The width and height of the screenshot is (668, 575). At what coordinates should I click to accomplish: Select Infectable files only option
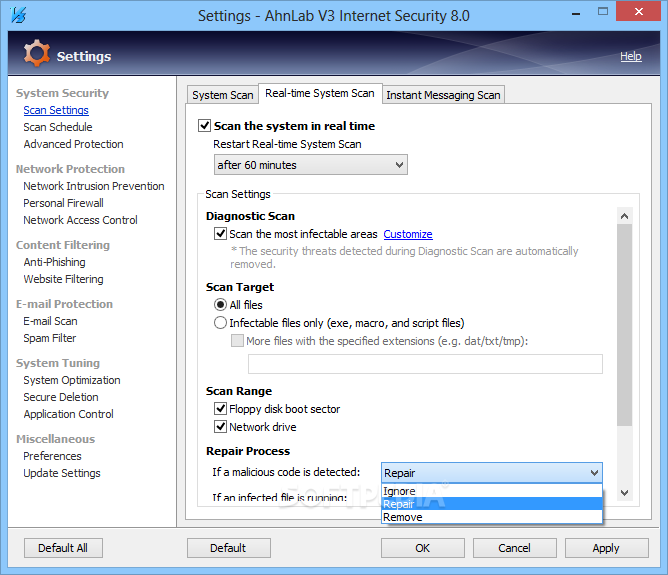[220, 323]
